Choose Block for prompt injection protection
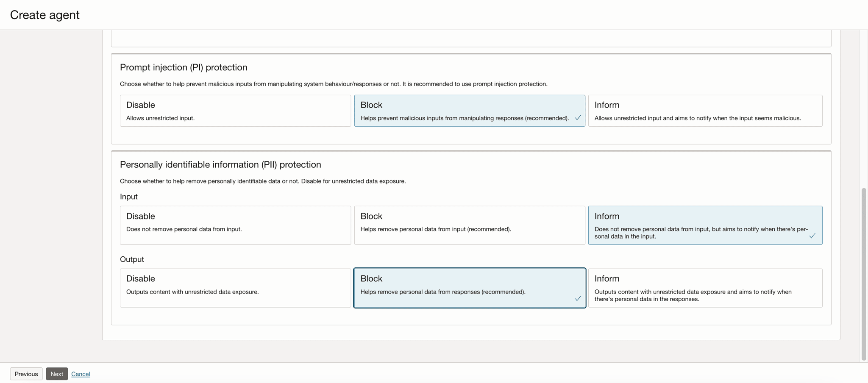Screen dimensions: 868x383 pos(469,111)
